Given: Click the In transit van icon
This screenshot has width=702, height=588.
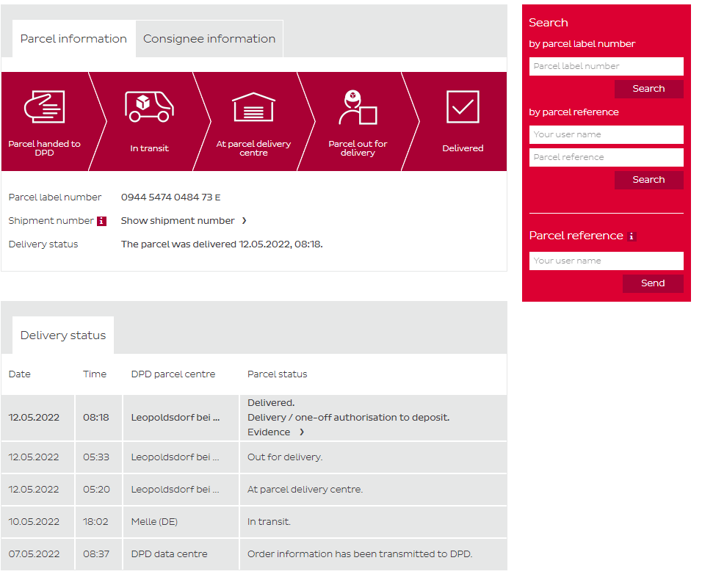Looking at the screenshot, I should [149, 107].
